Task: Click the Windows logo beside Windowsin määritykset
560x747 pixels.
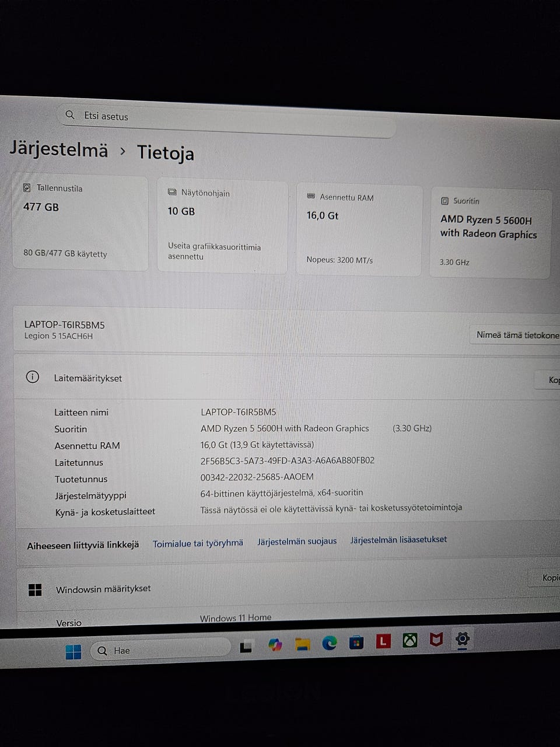Action: [35, 590]
